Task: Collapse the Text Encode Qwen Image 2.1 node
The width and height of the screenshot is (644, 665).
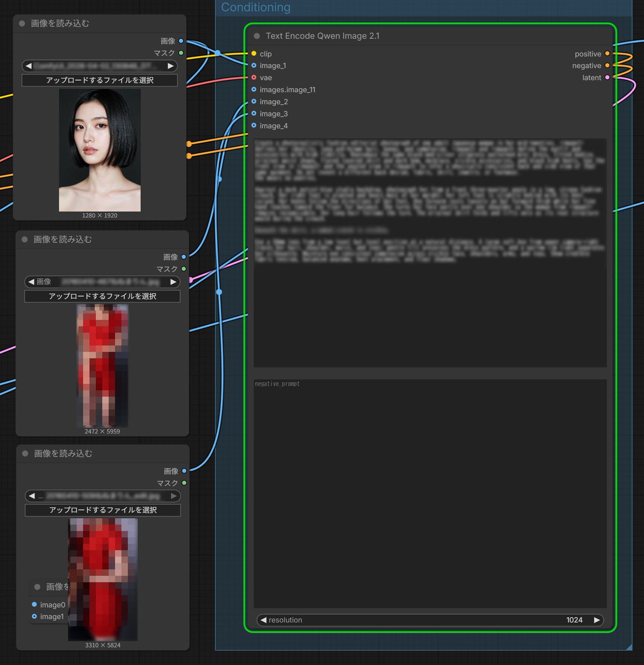Action: point(257,36)
